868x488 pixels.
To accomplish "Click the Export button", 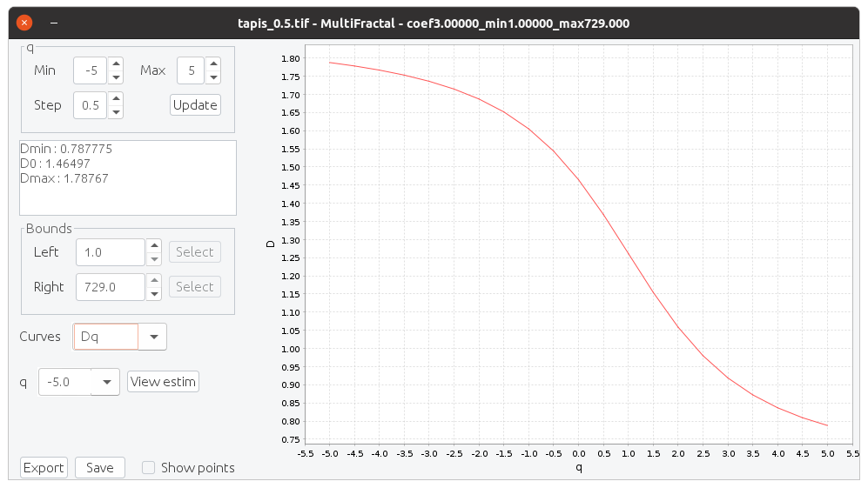I will [44, 468].
